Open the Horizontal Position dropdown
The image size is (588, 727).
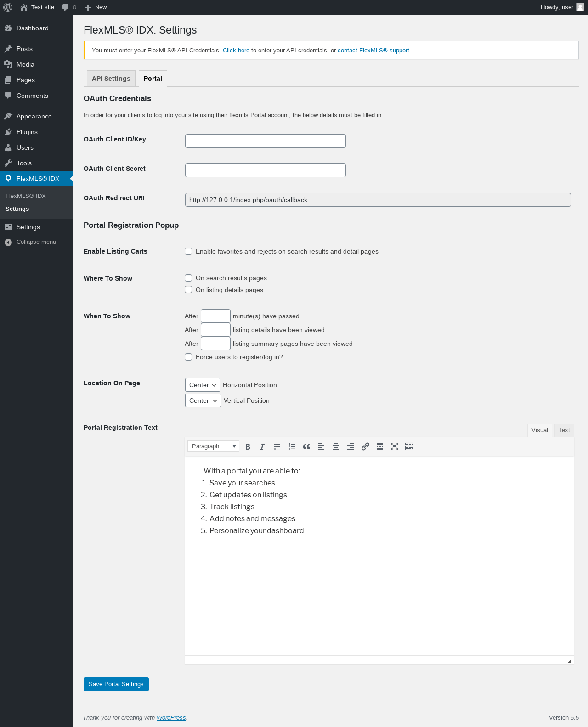point(203,385)
